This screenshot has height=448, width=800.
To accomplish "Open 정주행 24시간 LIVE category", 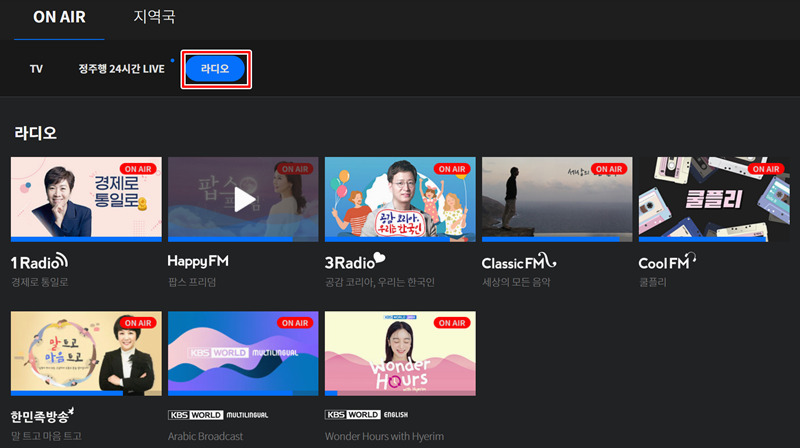I will pyautogui.click(x=121, y=69).
